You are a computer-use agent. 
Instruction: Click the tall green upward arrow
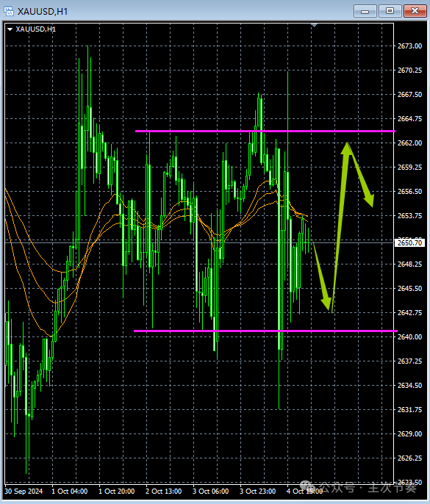click(x=340, y=225)
